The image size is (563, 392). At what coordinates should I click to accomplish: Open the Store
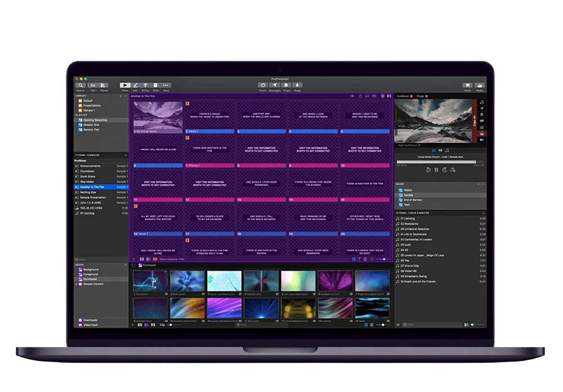[467, 85]
